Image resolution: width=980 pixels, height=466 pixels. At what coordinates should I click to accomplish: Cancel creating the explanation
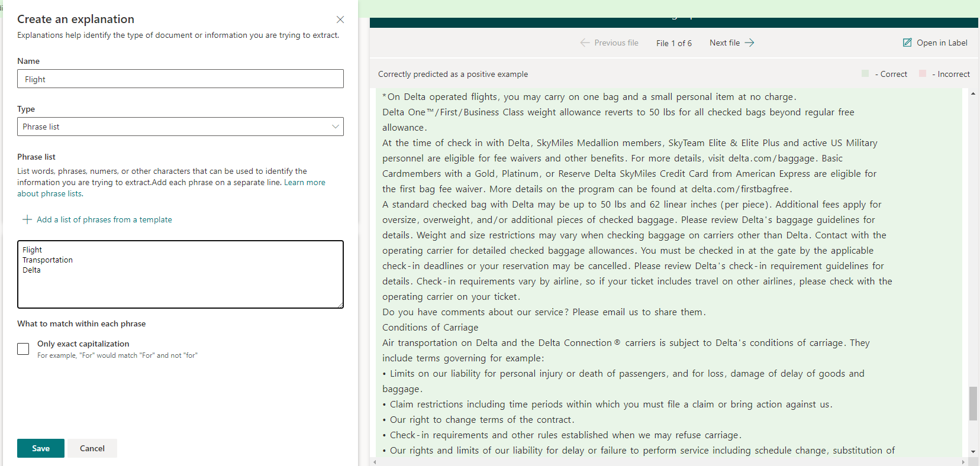pyautogui.click(x=92, y=448)
